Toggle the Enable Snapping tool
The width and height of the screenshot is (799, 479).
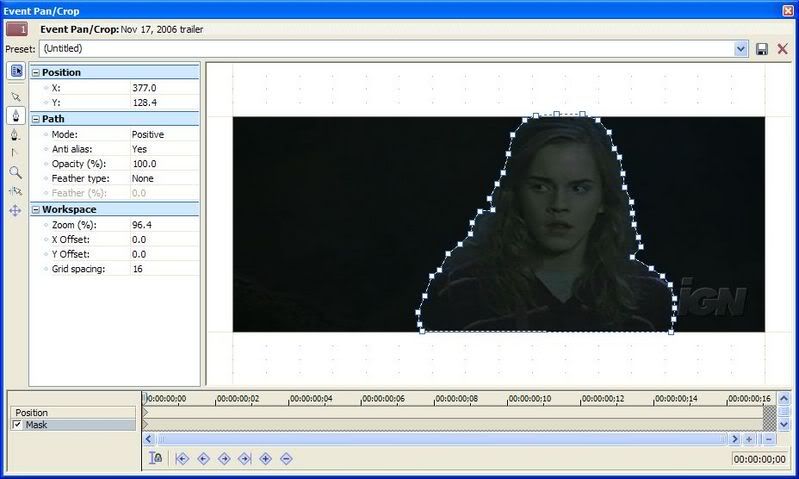coord(15,191)
